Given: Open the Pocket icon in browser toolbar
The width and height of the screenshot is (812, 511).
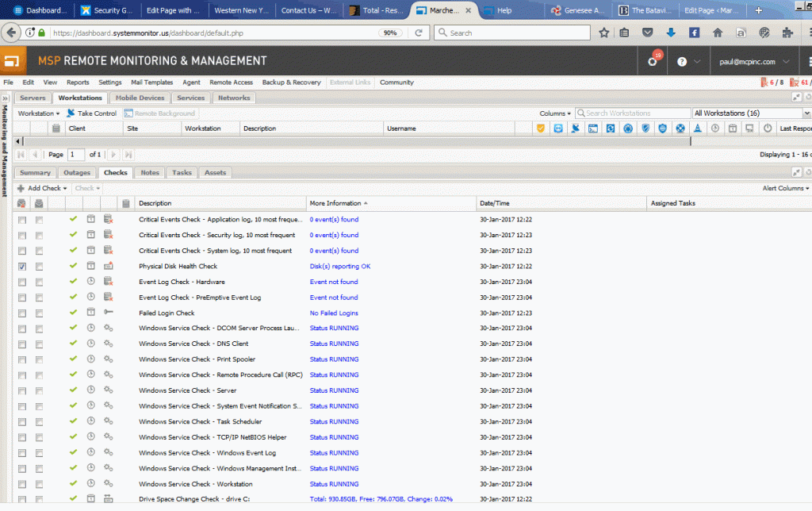Looking at the screenshot, I should 647,33.
